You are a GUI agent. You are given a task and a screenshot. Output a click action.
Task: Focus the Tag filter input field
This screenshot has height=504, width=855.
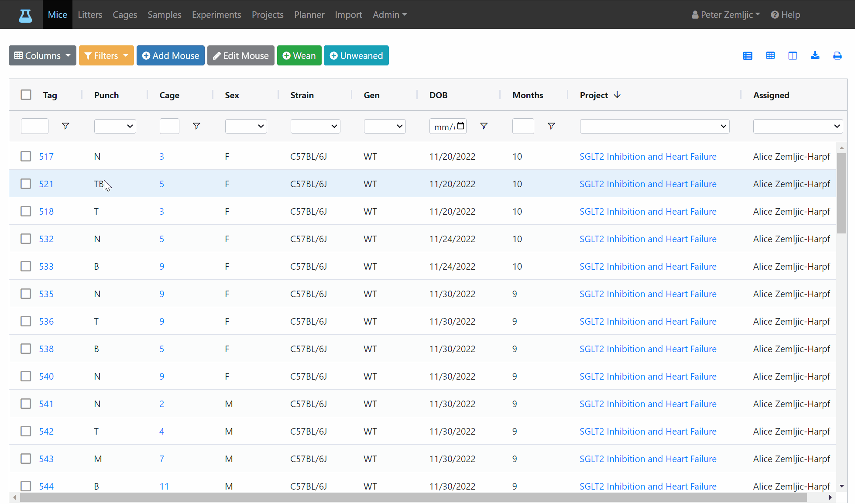(34, 126)
